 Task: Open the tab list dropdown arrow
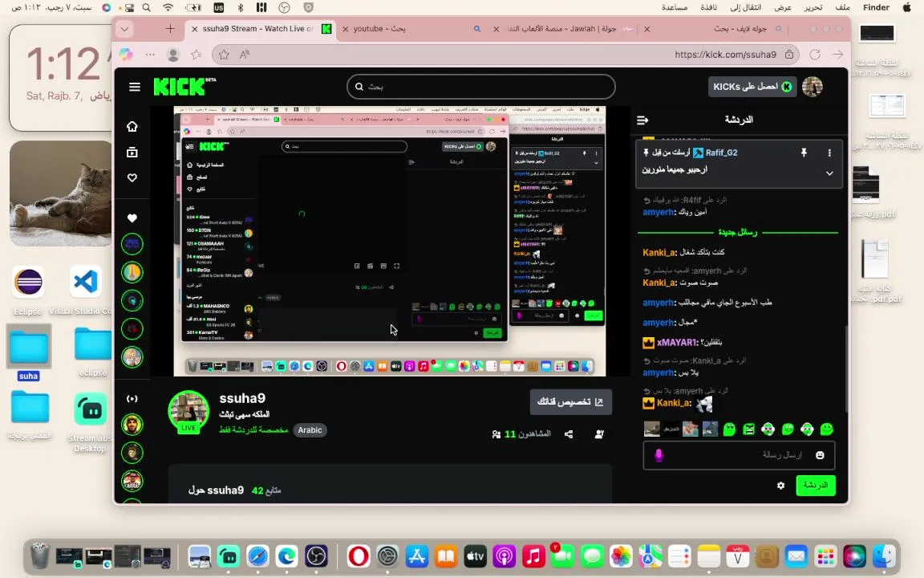[124, 29]
